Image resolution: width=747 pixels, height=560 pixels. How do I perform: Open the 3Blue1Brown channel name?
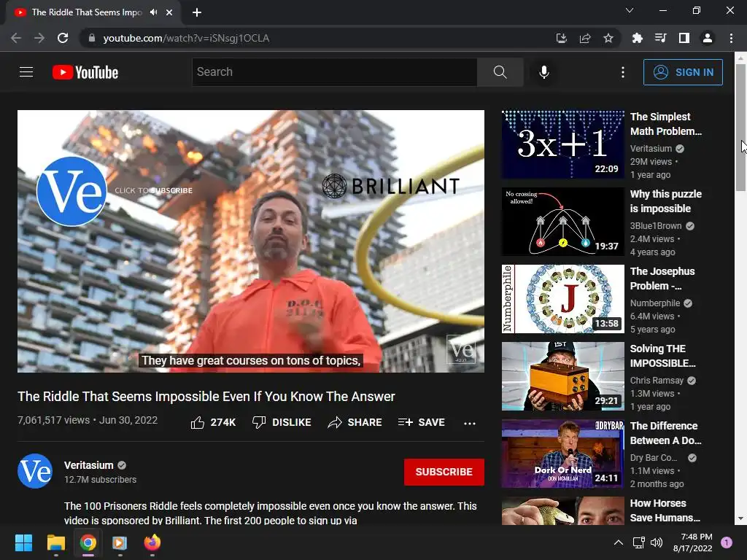[656, 226]
